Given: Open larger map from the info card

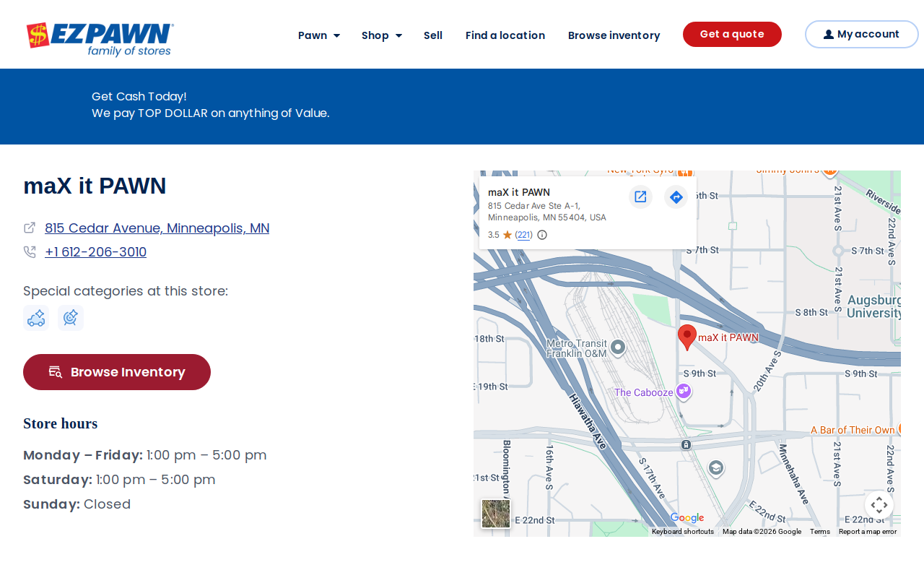Looking at the screenshot, I should (640, 197).
